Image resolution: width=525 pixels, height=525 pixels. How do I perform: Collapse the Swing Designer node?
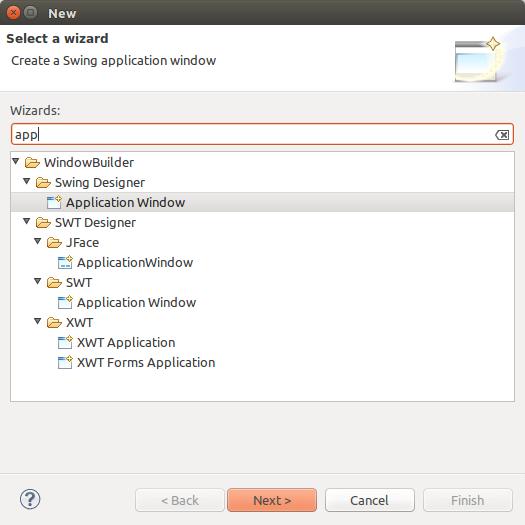pos(26,181)
